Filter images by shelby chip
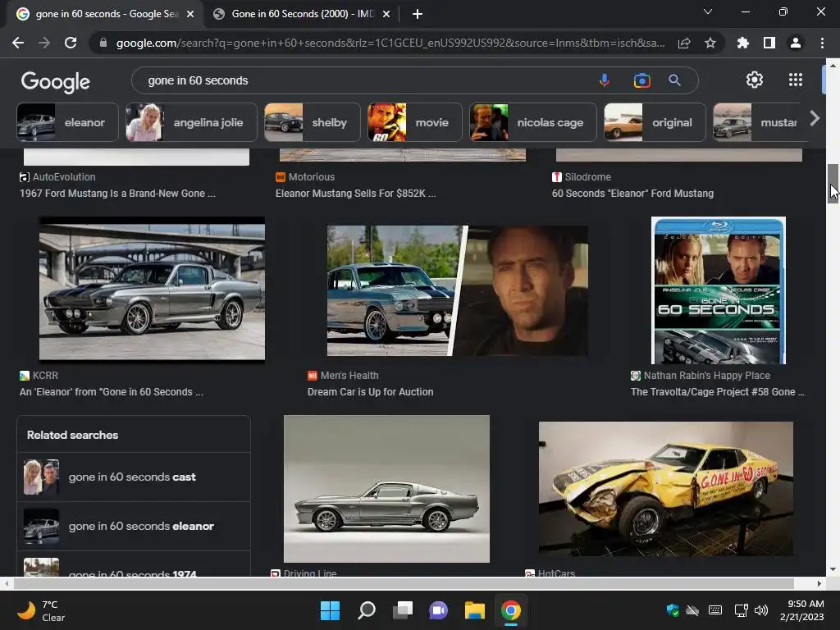The width and height of the screenshot is (840, 630). point(313,122)
